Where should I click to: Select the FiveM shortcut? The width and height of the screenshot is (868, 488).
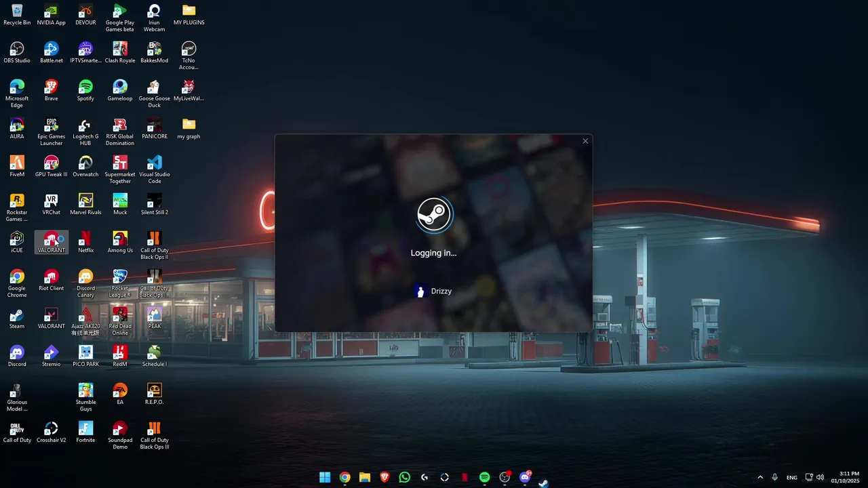pos(17,167)
